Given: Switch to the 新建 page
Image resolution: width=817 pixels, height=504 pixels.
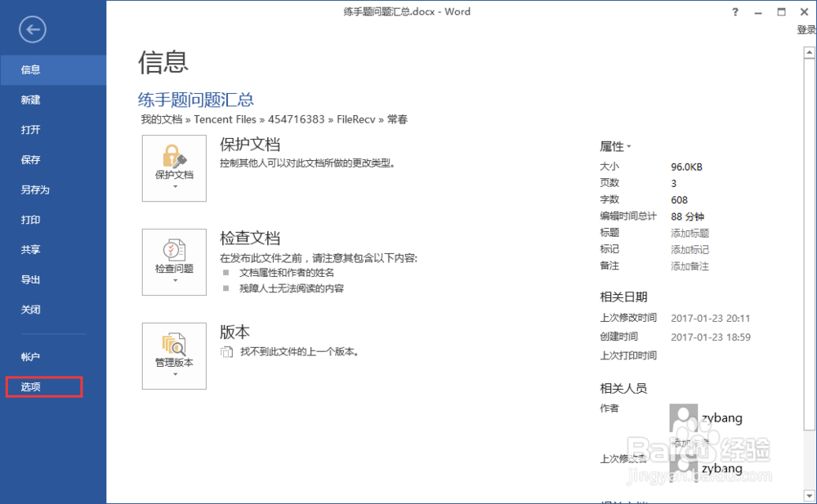Looking at the screenshot, I should 33,100.
